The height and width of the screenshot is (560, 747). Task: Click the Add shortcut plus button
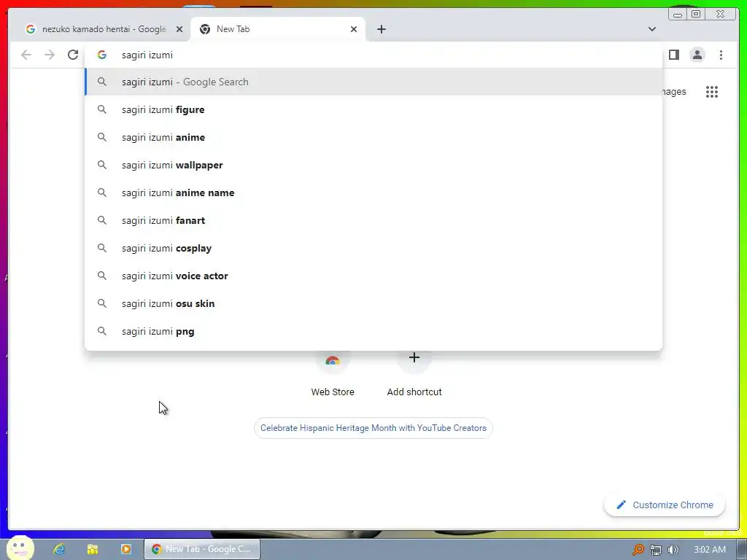[x=414, y=357]
